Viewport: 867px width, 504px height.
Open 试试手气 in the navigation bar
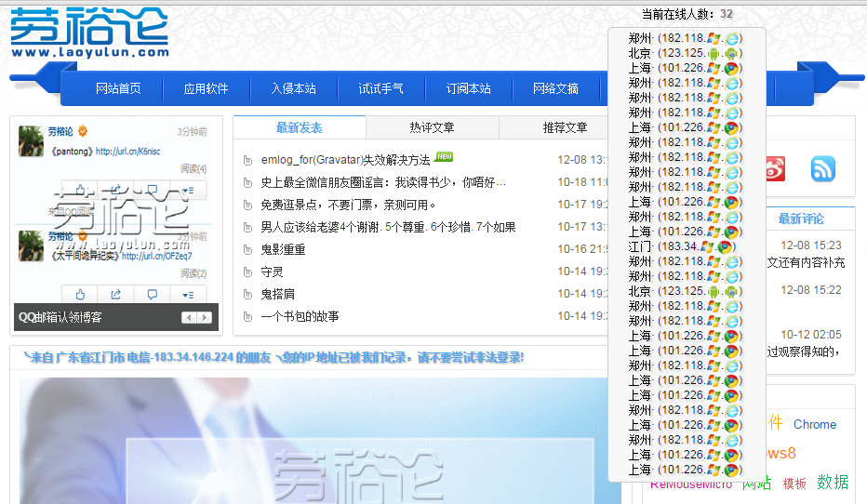(x=381, y=88)
